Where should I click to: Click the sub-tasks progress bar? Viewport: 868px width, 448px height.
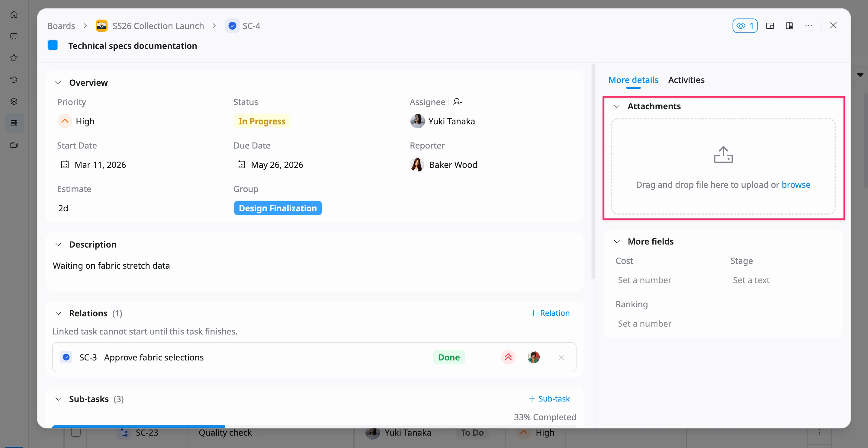[x=314, y=427]
